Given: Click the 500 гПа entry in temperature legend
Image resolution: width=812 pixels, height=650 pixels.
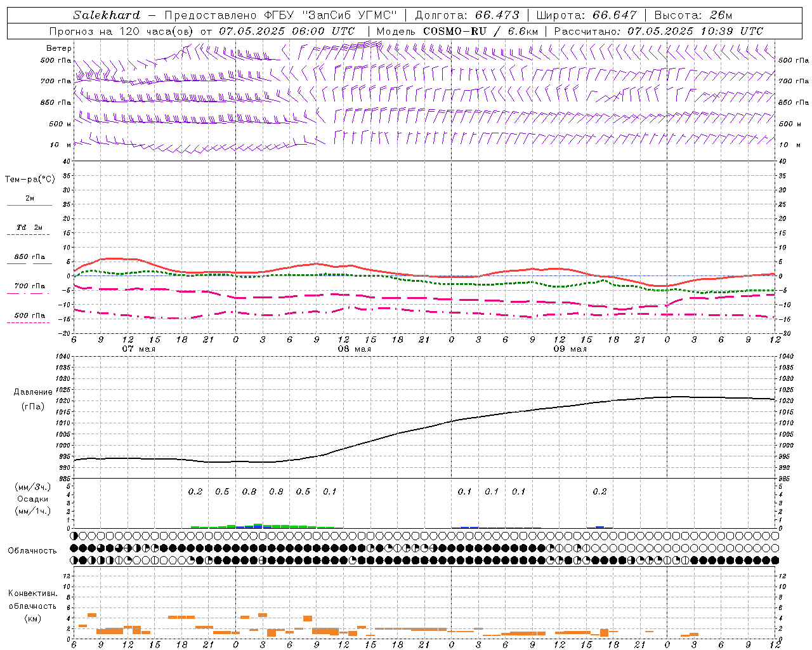Looking at the screenshot, I should (30, 315).
